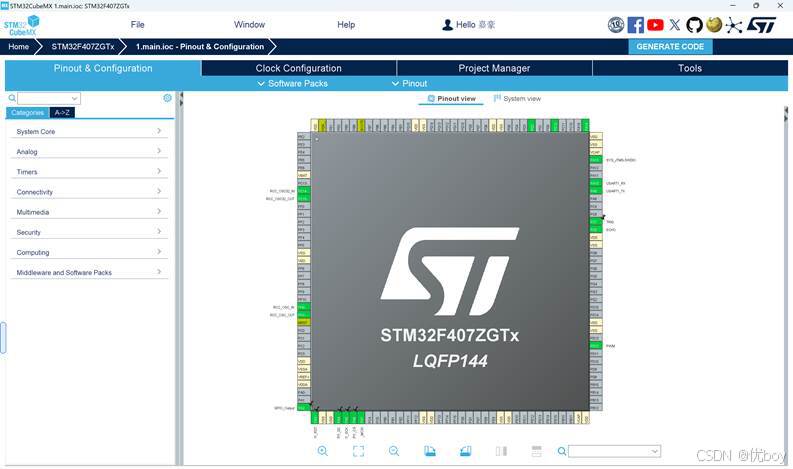Go to Home breadcrumb
The height and width of the screenshot is (469, 793).
coord(19,47)
